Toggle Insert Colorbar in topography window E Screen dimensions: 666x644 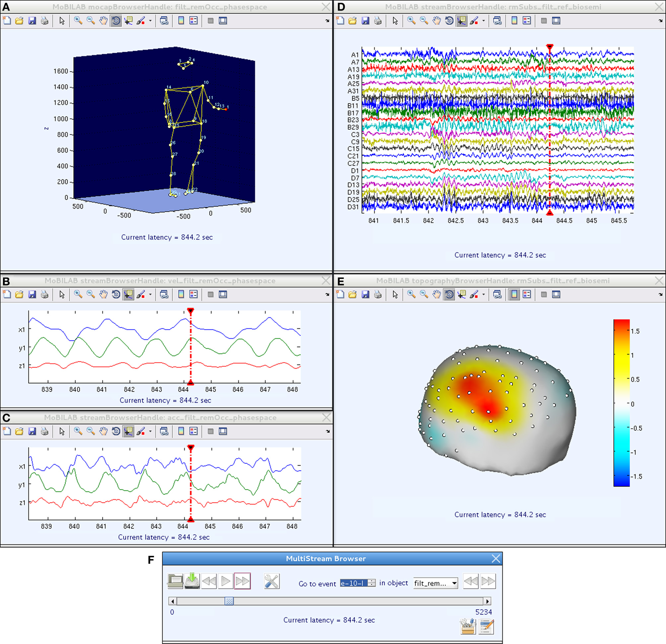514,294
